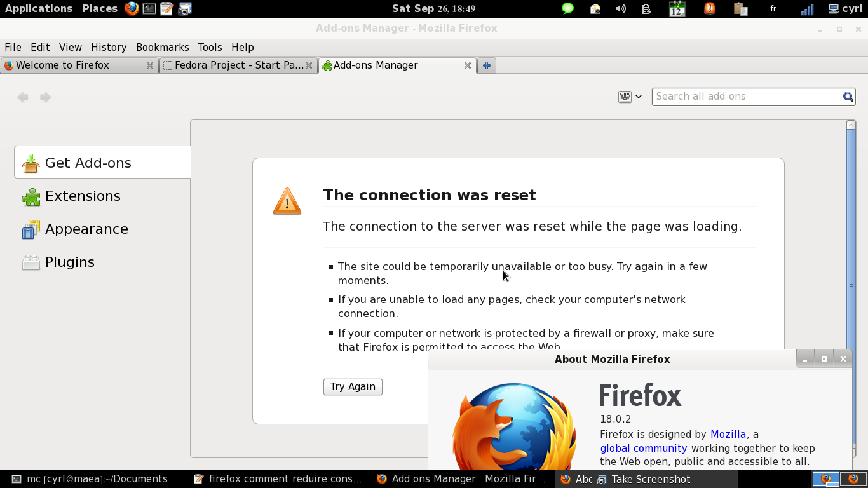Open the Applications menu
868x488 pixels.
39,8
